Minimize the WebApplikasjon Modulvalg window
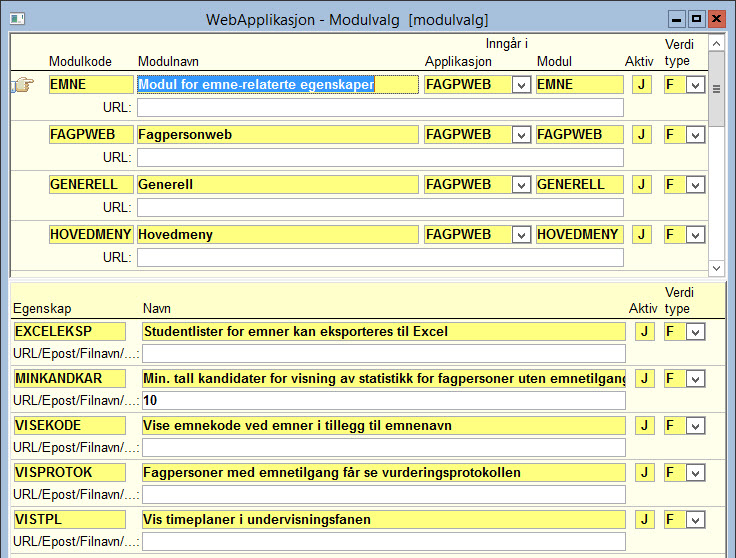 click(676, 19)
